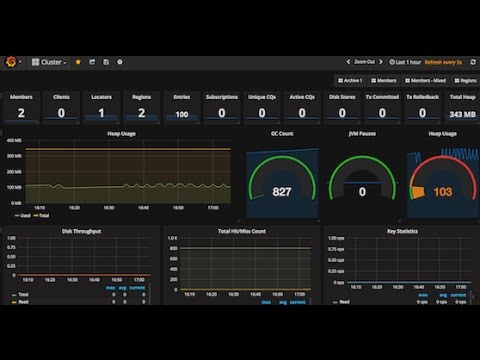The width and height of the screenshot is (480, 360).
Task: Click the Zoom Out time button
Action: point(364,62)
